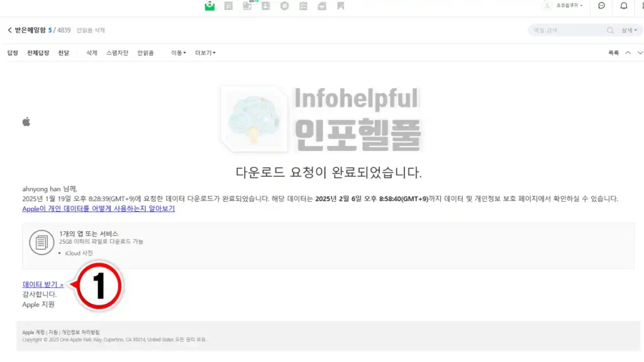Open the green Naver Mail icon
Viewport: 644px width, 362px height.
pyautogui.click(x=209, y=6)
